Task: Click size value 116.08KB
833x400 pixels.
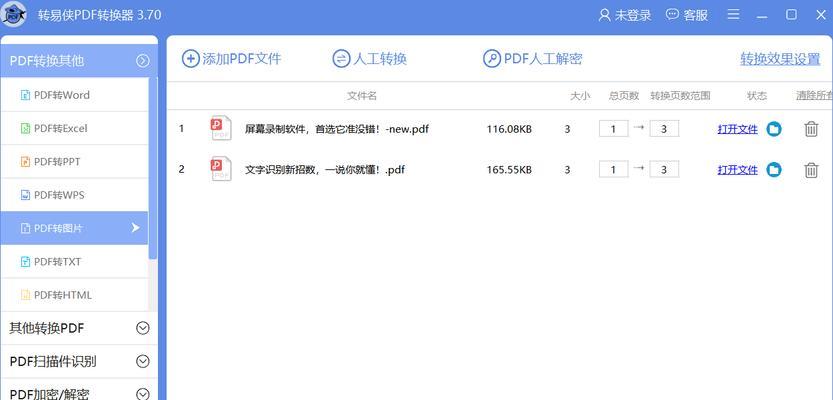Action: pos(509,129)
